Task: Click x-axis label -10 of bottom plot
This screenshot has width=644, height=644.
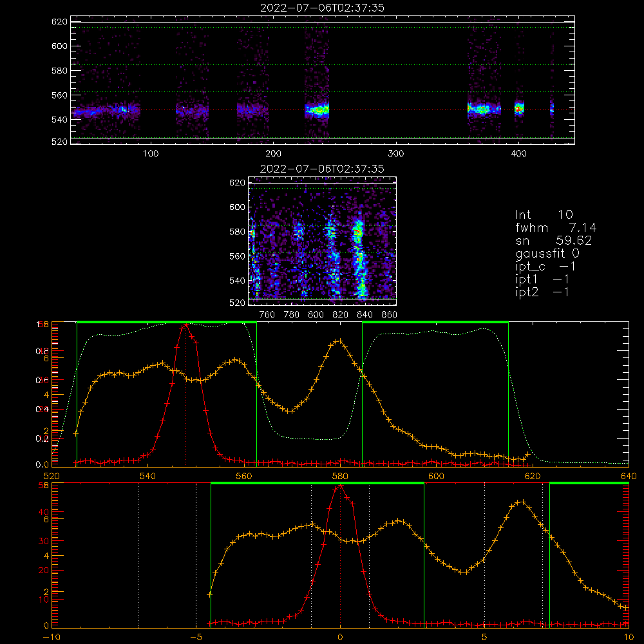Action: [52, 637]
